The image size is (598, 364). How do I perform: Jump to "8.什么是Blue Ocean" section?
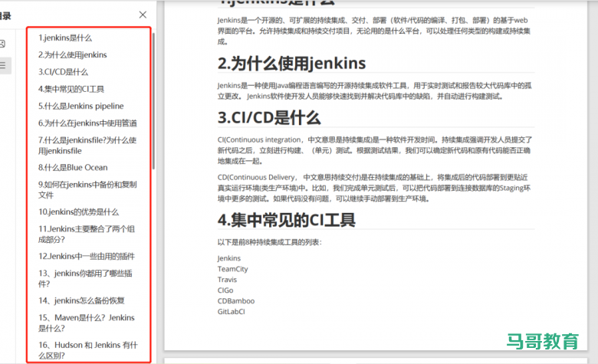coord(73,167)
